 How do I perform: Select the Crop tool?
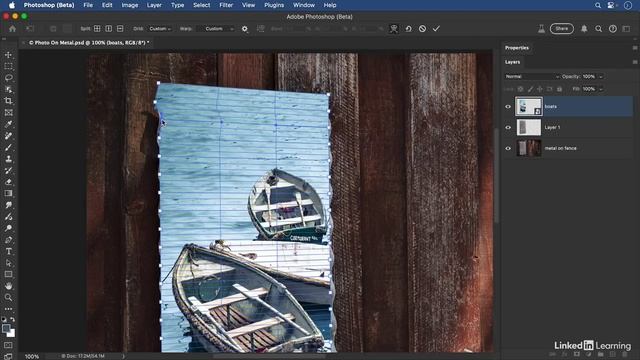coord(8,101)
